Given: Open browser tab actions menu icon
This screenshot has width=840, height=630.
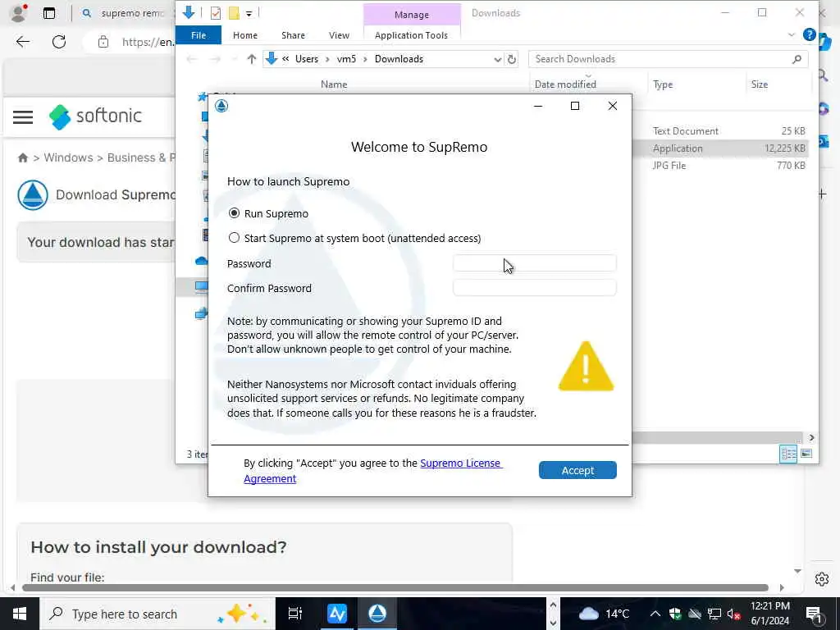Looking at the screenshot, I should (x=48, y=13).
